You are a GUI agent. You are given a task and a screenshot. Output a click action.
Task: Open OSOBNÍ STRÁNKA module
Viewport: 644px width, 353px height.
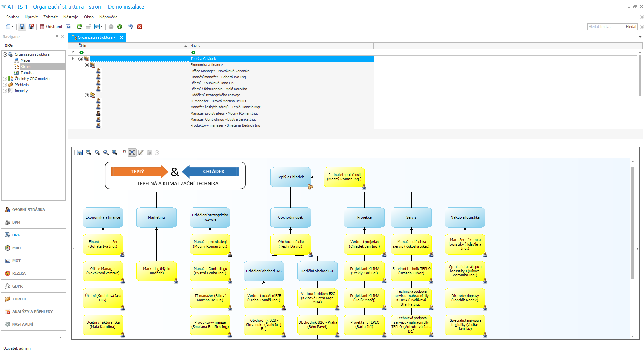pos(33,210)
